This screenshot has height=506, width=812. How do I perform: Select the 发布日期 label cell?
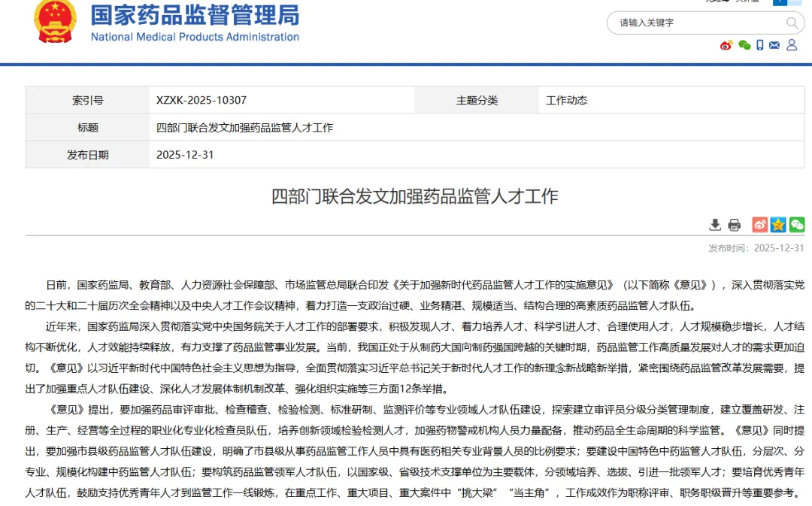pyautogui.click(x=87, y=155)
